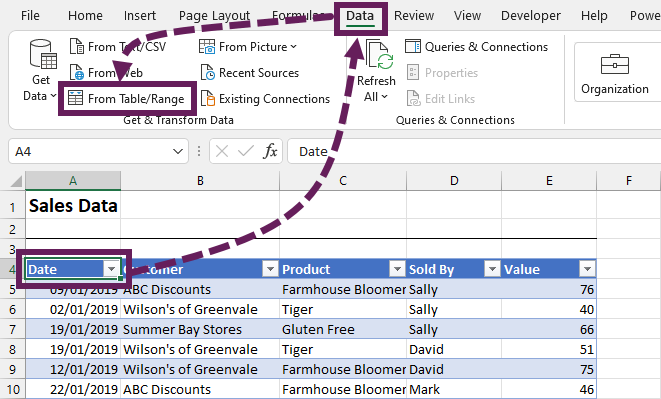
Task: Open Date column filter dropdown
Action: click(112, 269)
